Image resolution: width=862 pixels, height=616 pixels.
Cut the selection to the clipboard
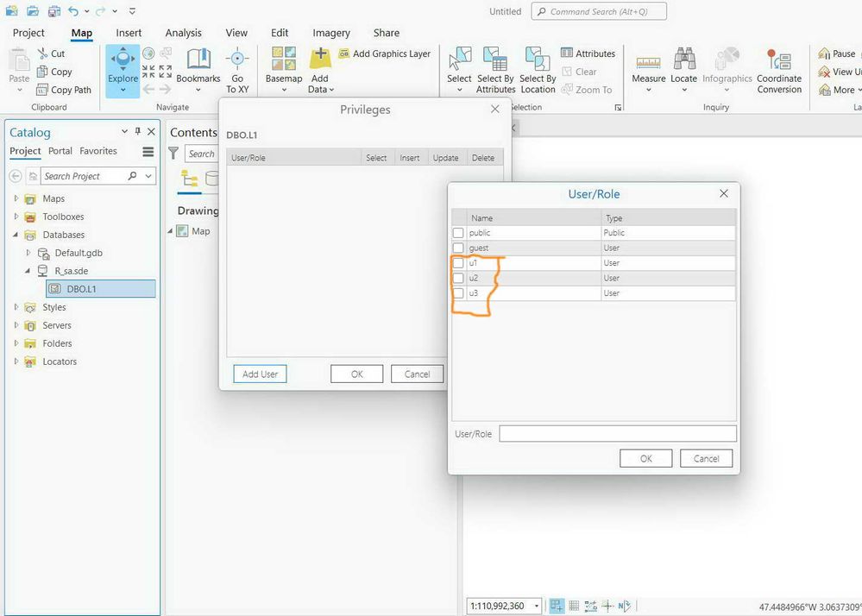click(x=51, y=53)
